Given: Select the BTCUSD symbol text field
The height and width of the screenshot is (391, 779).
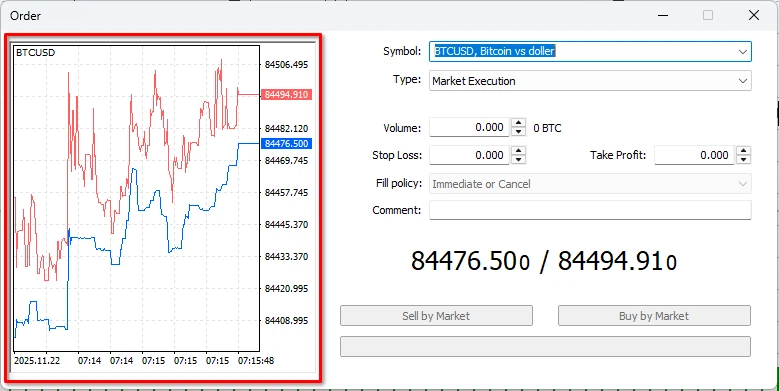Looking at the screenshot, I should tap(590, 52).
